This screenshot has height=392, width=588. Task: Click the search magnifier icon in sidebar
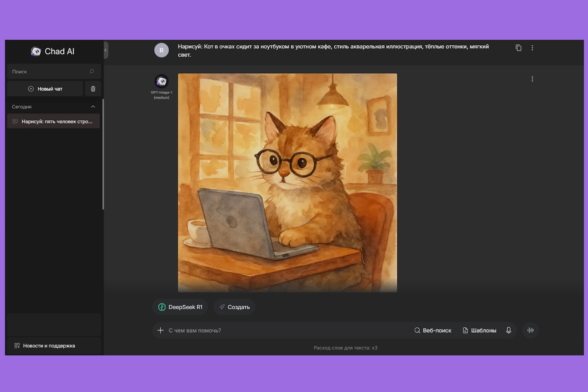pyautogui.click(x=92, y=71)
